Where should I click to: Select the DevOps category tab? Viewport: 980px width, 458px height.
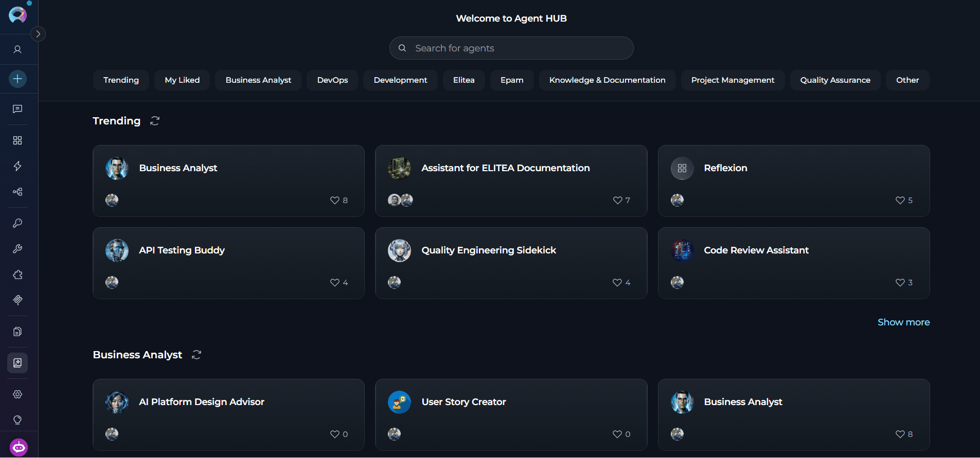(332, 80)
